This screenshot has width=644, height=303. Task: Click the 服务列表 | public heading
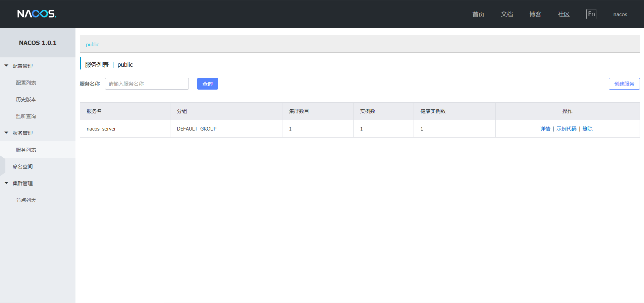click(109, 64)
